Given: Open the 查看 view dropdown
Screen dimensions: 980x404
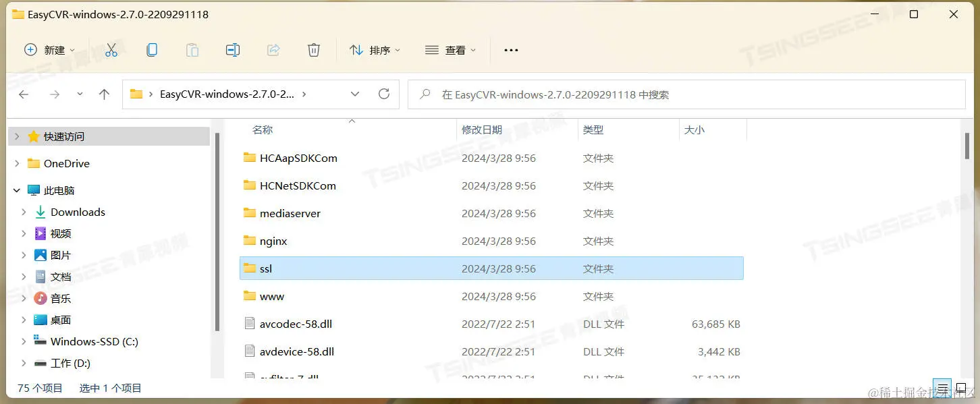Looking at the screenshot, I should pos(450,50).
